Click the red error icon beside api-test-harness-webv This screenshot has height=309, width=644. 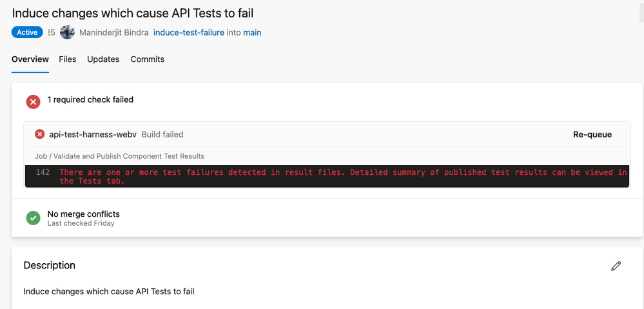click(x=39, y=134)
